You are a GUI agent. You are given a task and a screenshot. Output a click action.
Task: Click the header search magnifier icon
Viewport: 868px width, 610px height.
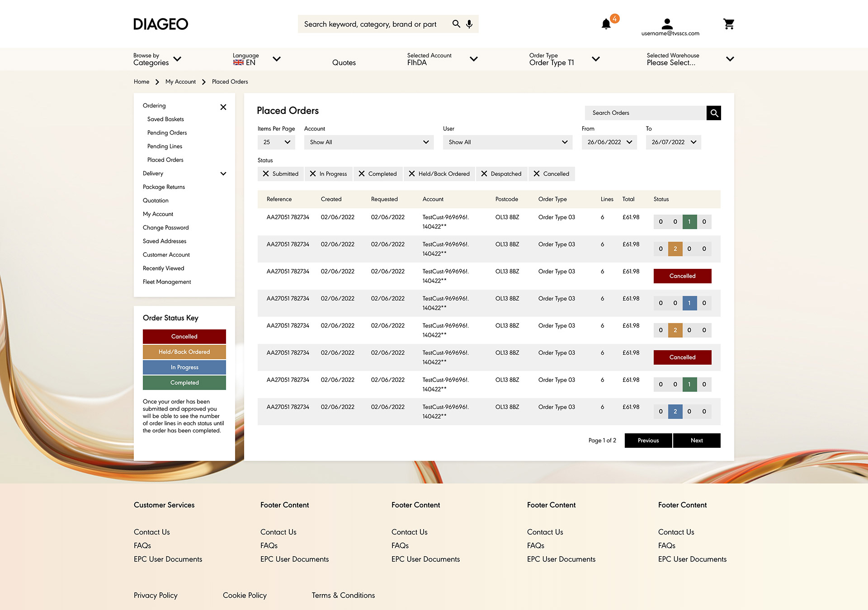tap(456, 24)
